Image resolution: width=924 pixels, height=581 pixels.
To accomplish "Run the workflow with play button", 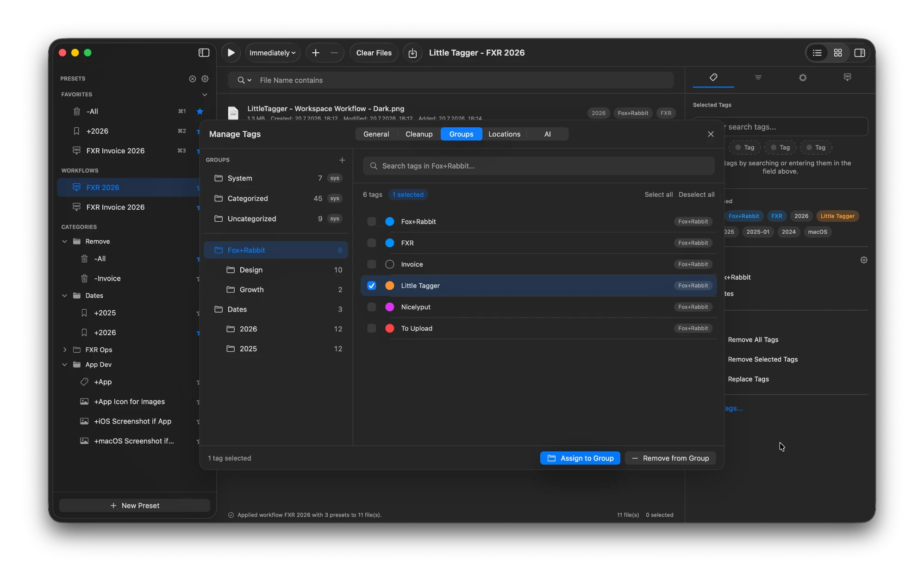I will (x=231, y=53).
